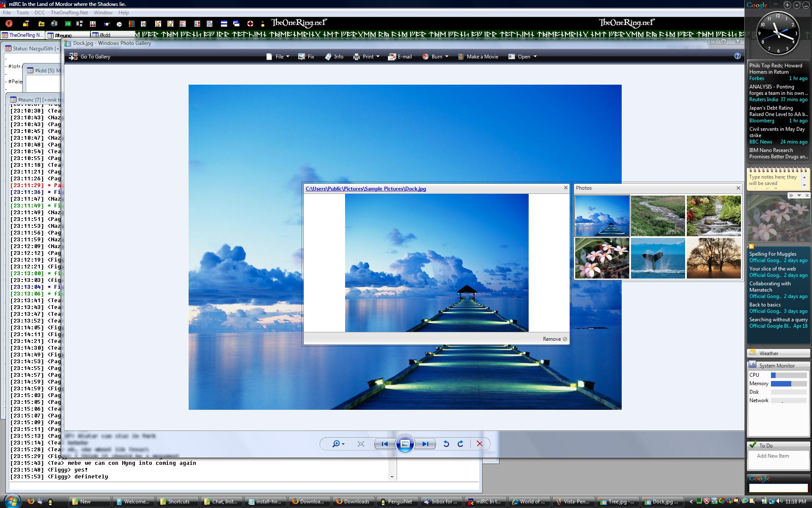Open the DCC menu in mIRC

(40, 13)
